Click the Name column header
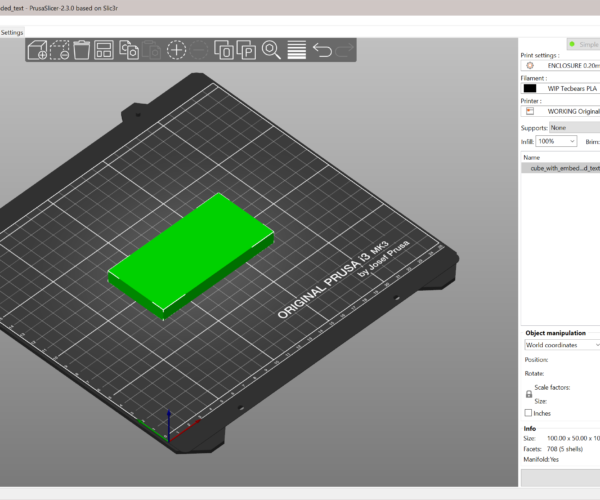 532,158
